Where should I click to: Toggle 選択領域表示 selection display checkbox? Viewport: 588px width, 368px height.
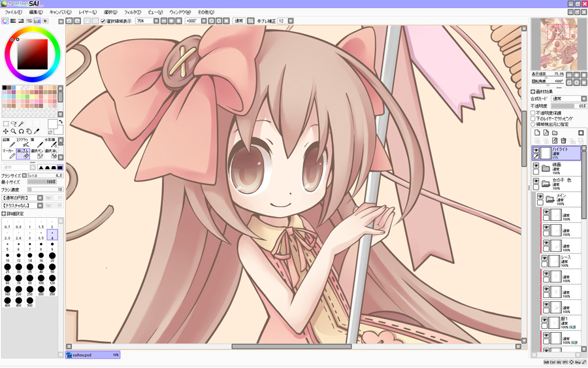coord(103,22)
